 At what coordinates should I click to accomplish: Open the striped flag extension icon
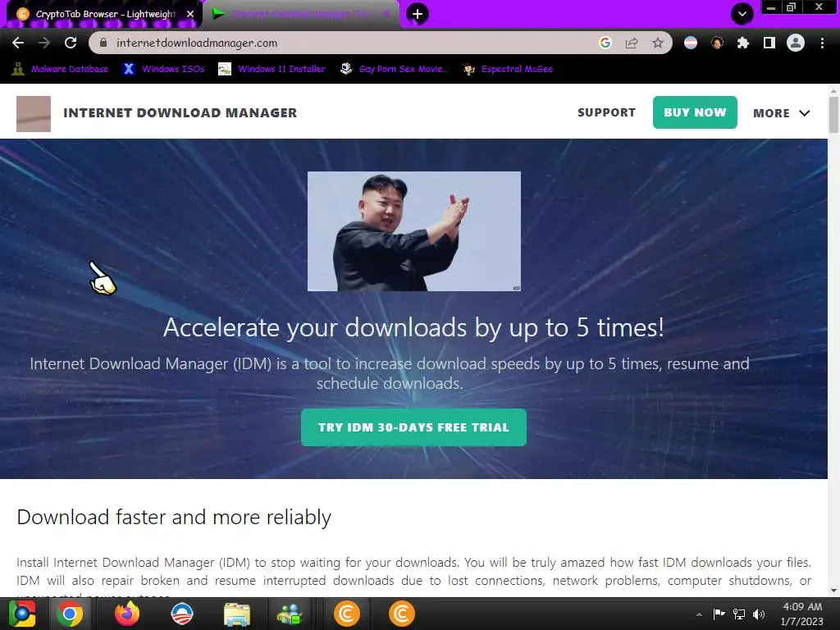pyautogui.click(x=691, y=43)
